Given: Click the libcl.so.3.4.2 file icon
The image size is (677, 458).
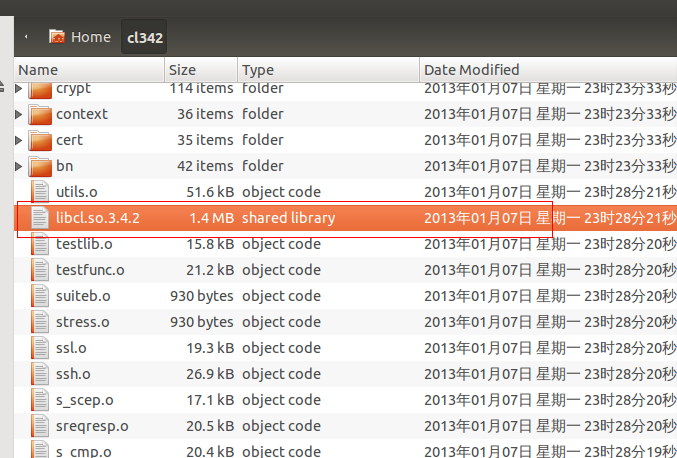Looking at the screenshot, I should pyautogui.click(x=40, y=218).
